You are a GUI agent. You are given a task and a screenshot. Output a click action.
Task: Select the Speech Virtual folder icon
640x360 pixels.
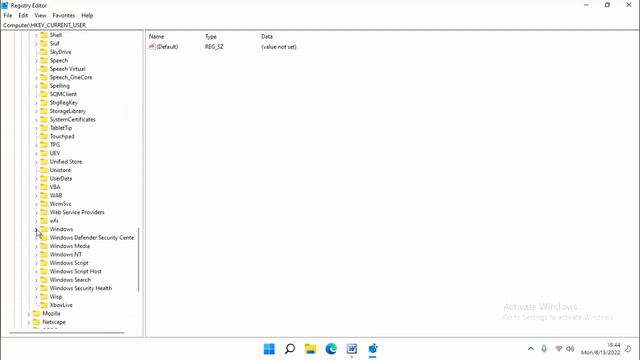point(44,69)
